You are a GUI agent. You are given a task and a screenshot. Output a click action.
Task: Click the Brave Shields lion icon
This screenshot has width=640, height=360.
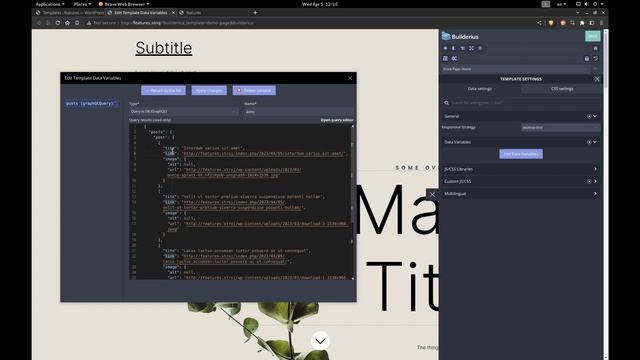tap(551, 23)
